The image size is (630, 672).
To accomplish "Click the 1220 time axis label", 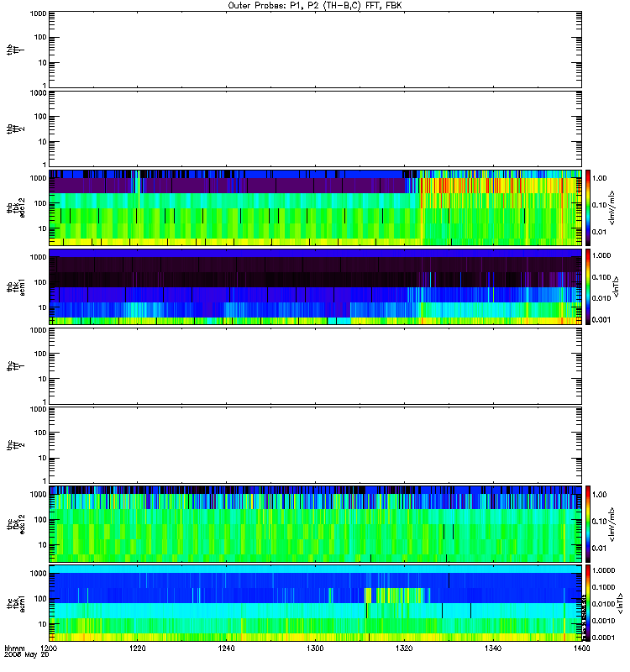I will tap(138, 648).
